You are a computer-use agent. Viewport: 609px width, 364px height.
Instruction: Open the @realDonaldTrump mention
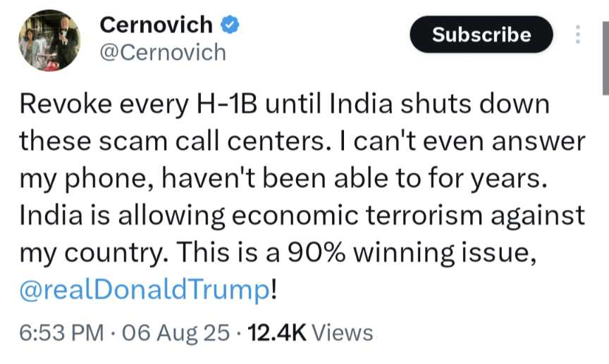[144, 289]
